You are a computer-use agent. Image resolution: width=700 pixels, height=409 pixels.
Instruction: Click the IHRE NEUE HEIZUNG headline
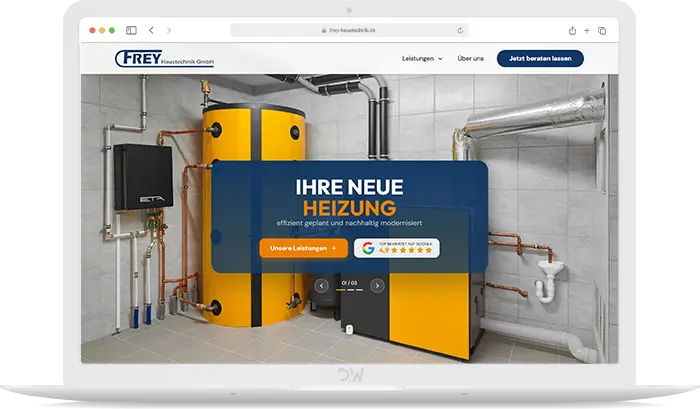pos(350,198)
